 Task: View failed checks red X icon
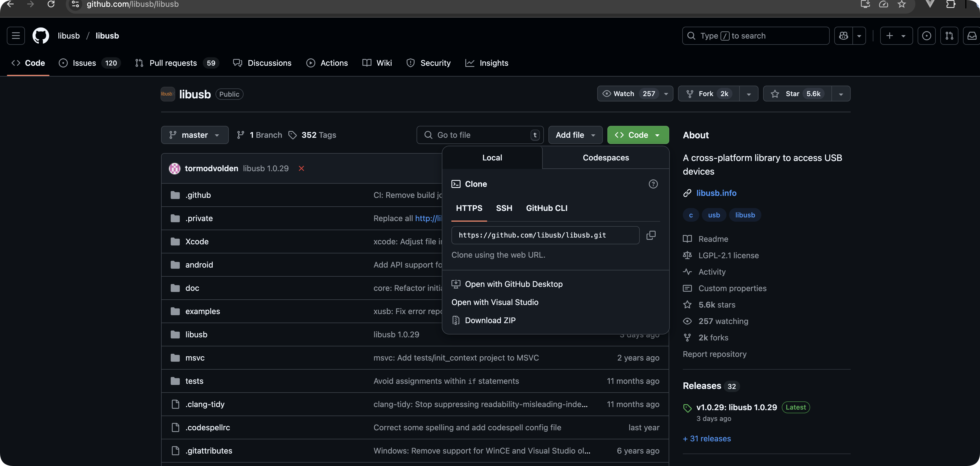301,169
